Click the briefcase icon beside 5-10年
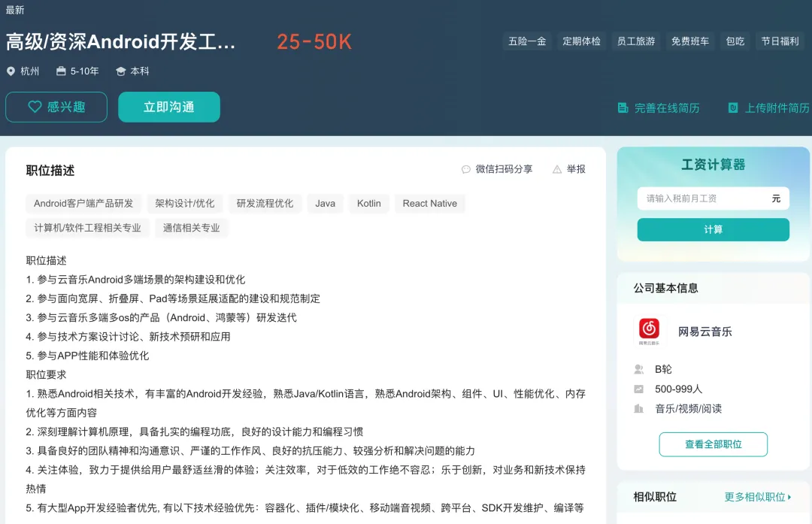 61,71
